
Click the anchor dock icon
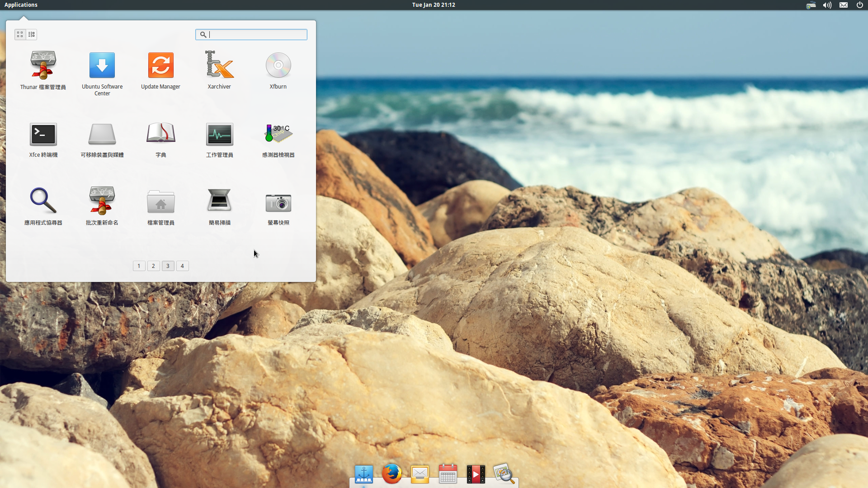[x=364, y=474]
